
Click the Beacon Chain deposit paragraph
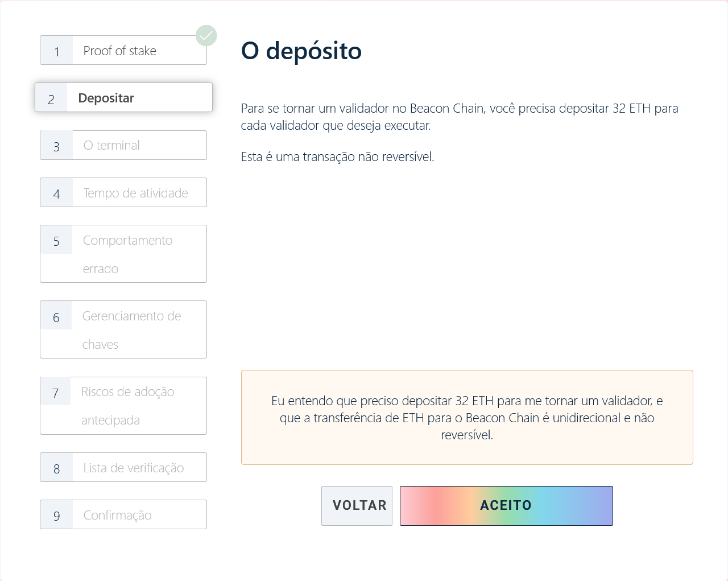(459, 117)
